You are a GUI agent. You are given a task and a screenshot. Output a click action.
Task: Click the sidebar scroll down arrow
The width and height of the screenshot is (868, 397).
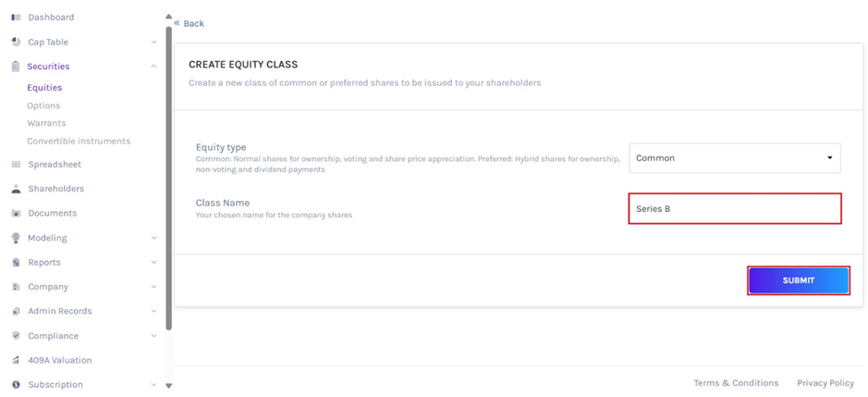[x=168, y=385]
